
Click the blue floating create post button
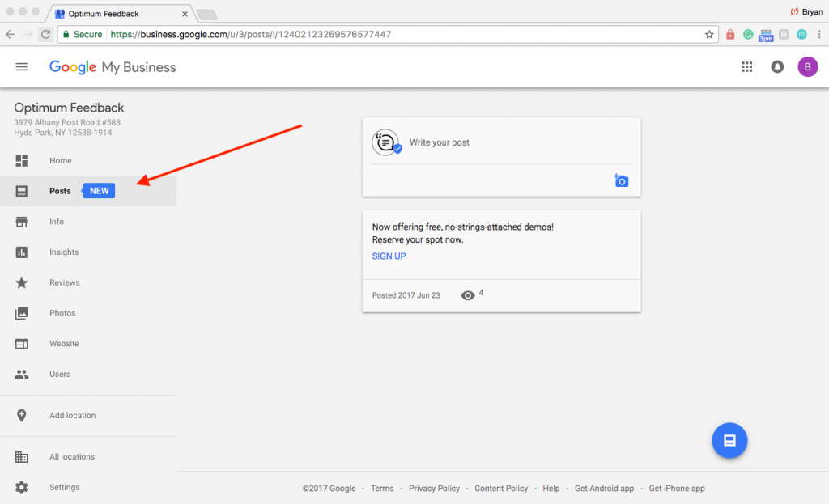pyautogui.click(x=729, y=441)
